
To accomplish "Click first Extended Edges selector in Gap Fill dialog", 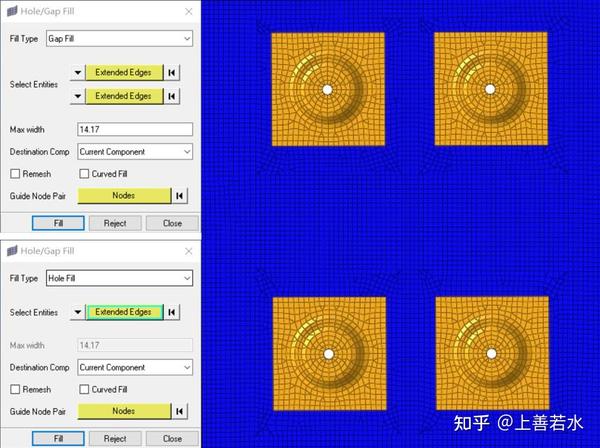I will 124,72.
